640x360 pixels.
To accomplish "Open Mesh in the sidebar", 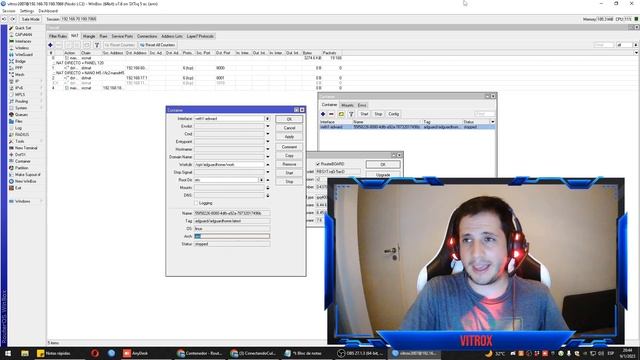I will [x=20, y=74].
